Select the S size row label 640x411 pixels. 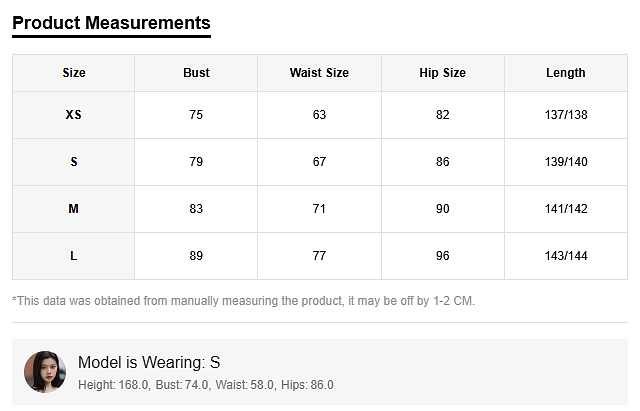pyautogui.click(x=74, y=162)
